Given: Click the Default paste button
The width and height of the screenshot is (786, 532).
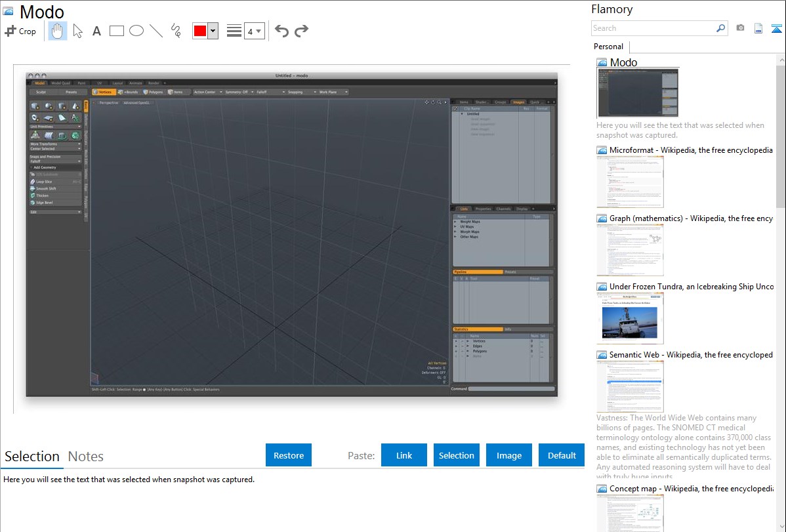Looking at the screenshot, I should (562, 455).
